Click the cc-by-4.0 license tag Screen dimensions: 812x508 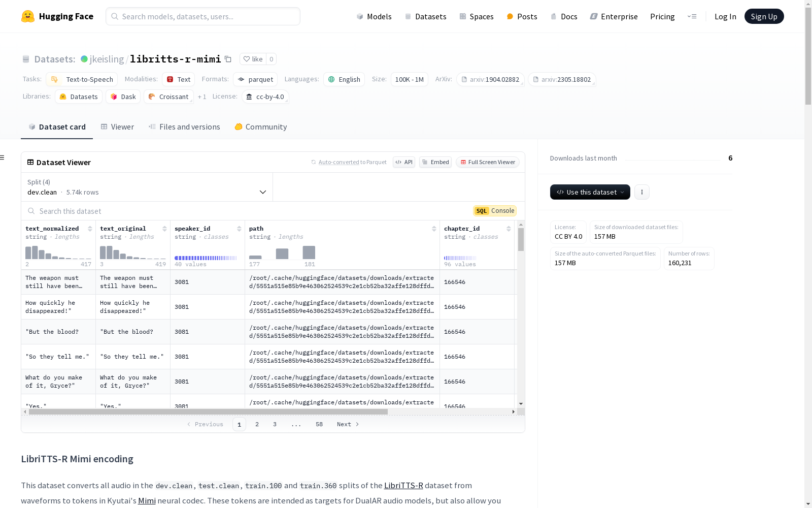tap(265, 97)
